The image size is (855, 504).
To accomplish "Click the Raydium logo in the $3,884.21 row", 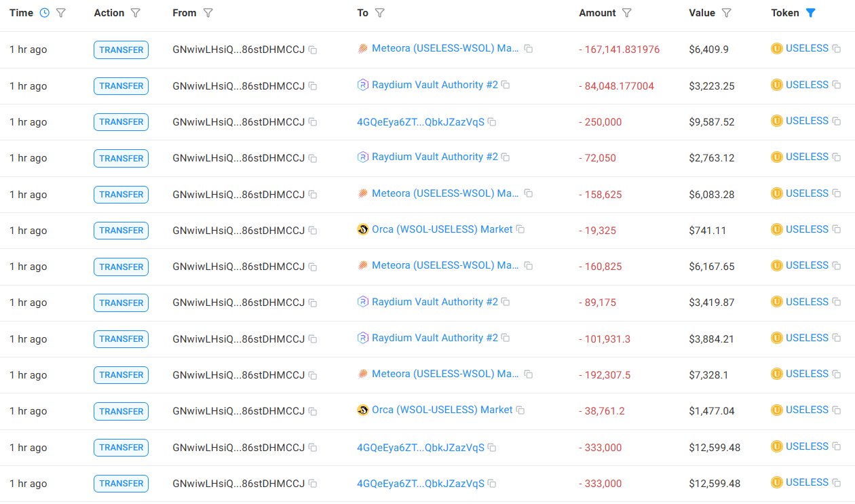I will tap(363, 338).
